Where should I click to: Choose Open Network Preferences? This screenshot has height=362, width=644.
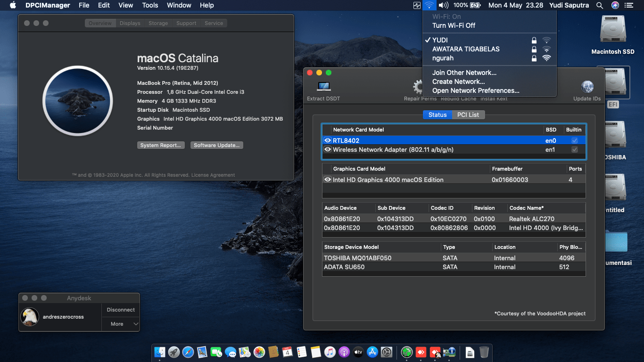489,90
